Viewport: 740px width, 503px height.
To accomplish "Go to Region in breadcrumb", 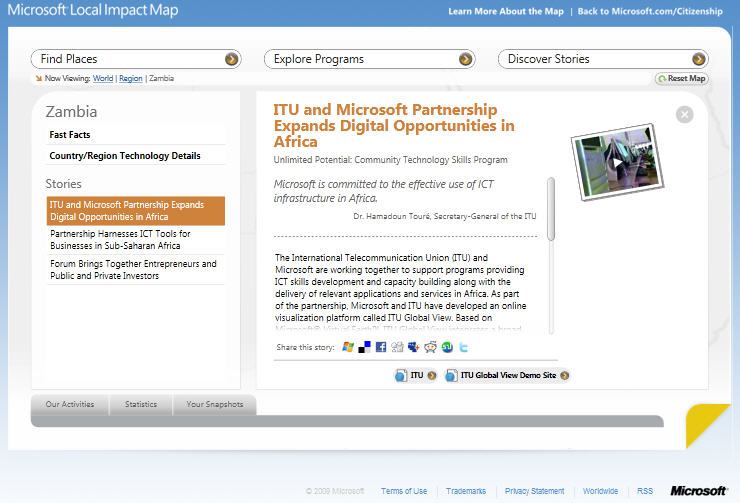I will pyautogui.click(x=131, y=78).
